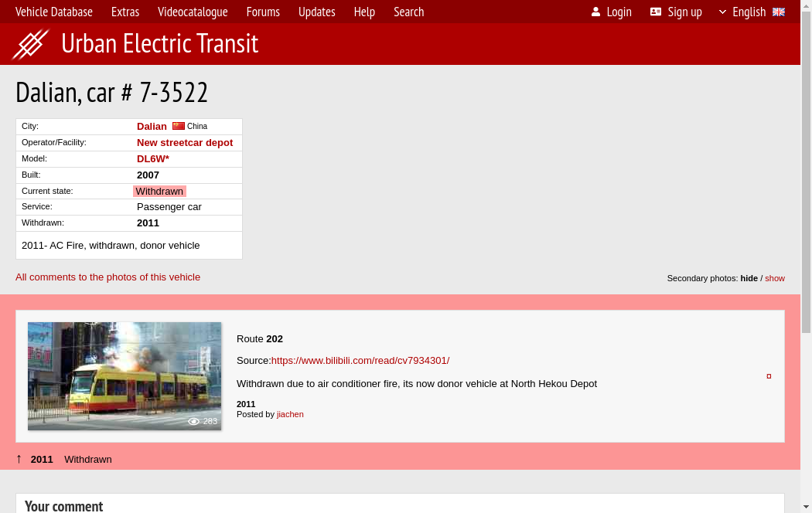Click the Login user icon
Image resolution: width=812 pixels, height=513 pixels.
click(x=595, y=12)
